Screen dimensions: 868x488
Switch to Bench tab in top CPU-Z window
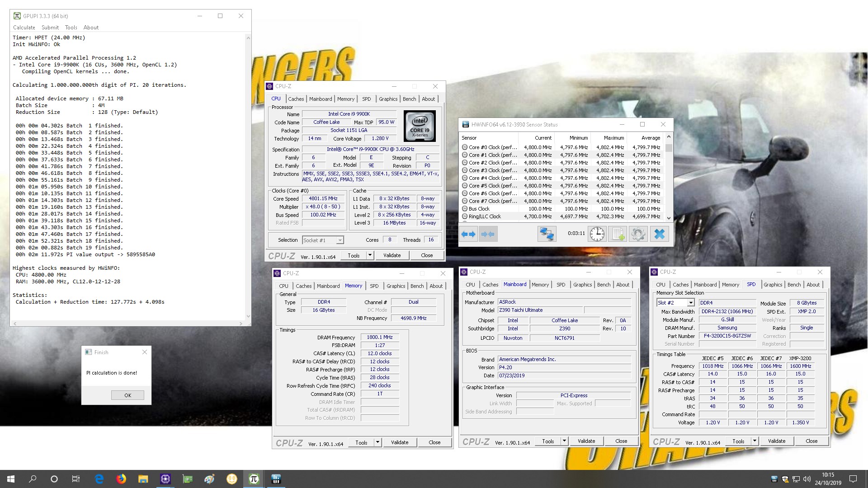point(410,99)
